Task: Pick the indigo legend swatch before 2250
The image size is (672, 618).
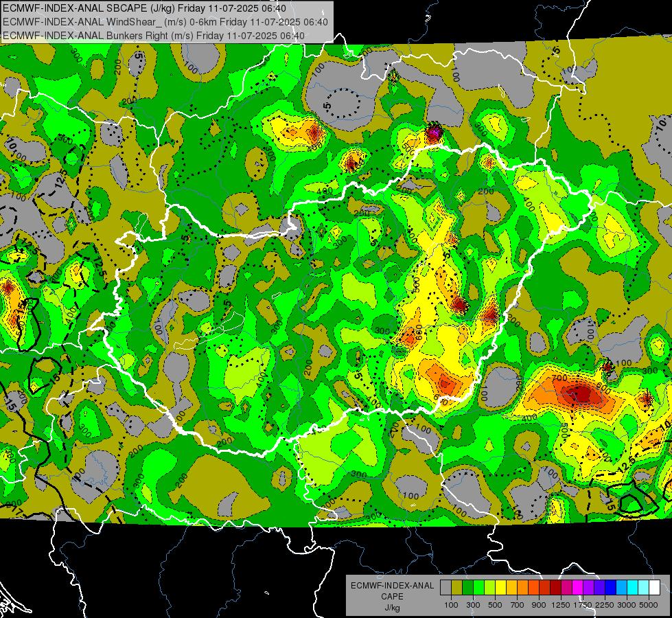Action: (x=599, y=587)
